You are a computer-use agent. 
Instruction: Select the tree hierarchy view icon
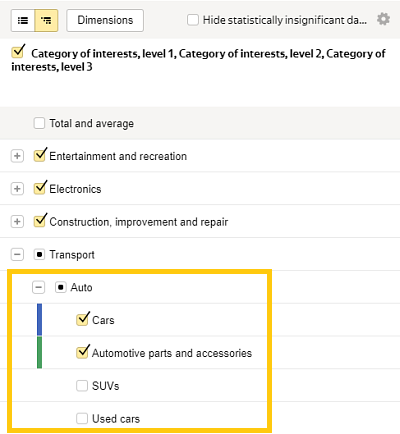[46, 21]
